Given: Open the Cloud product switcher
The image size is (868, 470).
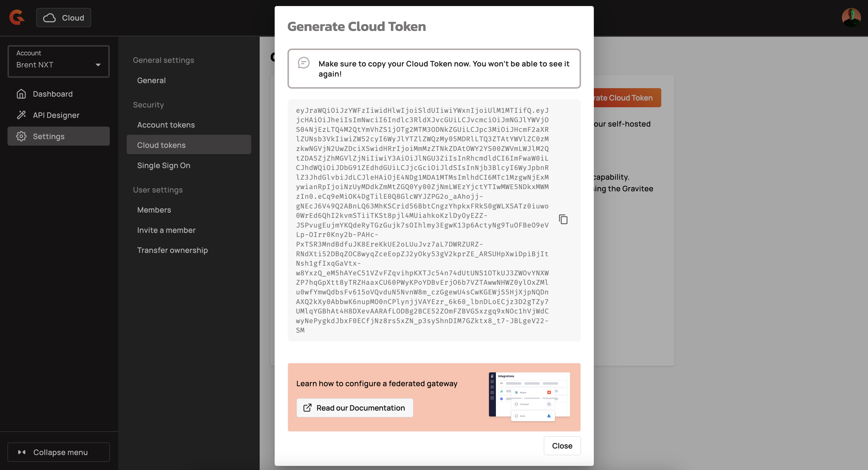Looking at the screenshot, I should pos(64,17).
